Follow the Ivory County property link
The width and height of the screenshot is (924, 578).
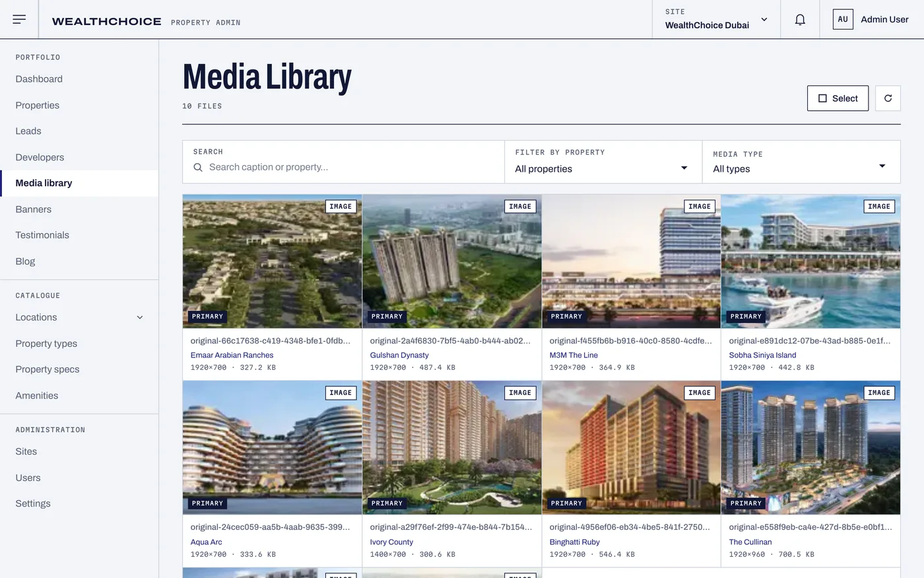coord(391,542)
